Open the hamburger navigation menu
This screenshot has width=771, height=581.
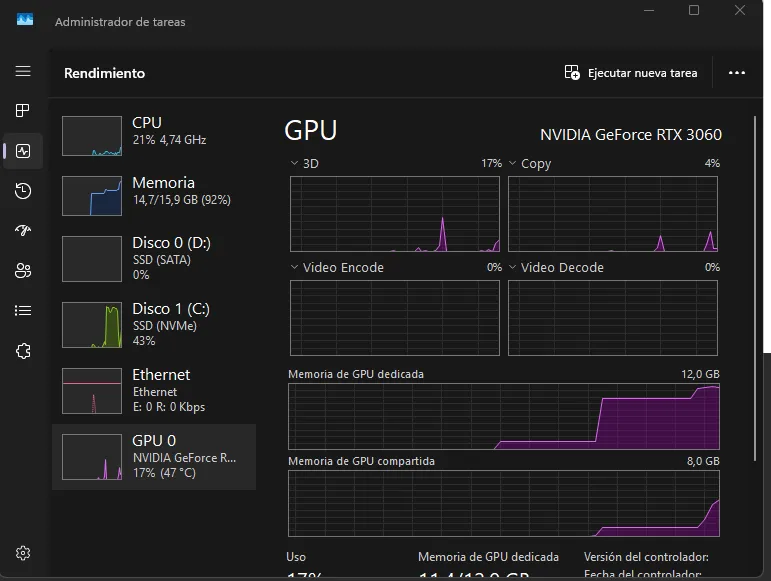pyautogui.click(x=23, y=71)
